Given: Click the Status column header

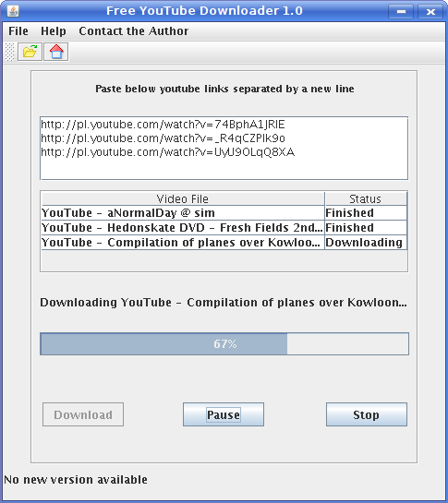Looking at the screenshot, I should pos(366,198).
